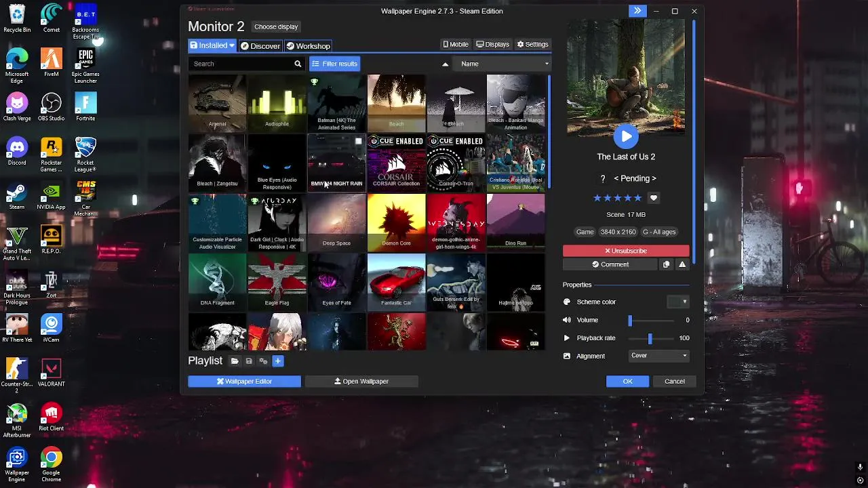Unsubscribe from The Last of Us 2
The height and width of the screenshot is (488, 868).
pyautogui.click(x=626, y=251)
